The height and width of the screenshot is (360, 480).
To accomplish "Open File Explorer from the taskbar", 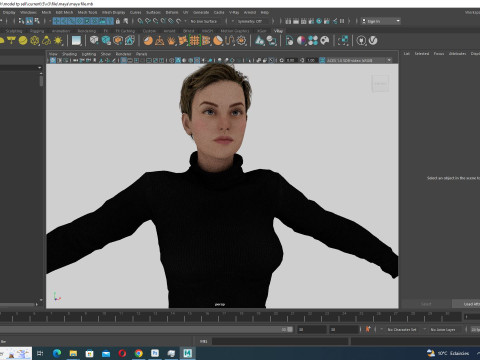I will (x=73, y=353).
